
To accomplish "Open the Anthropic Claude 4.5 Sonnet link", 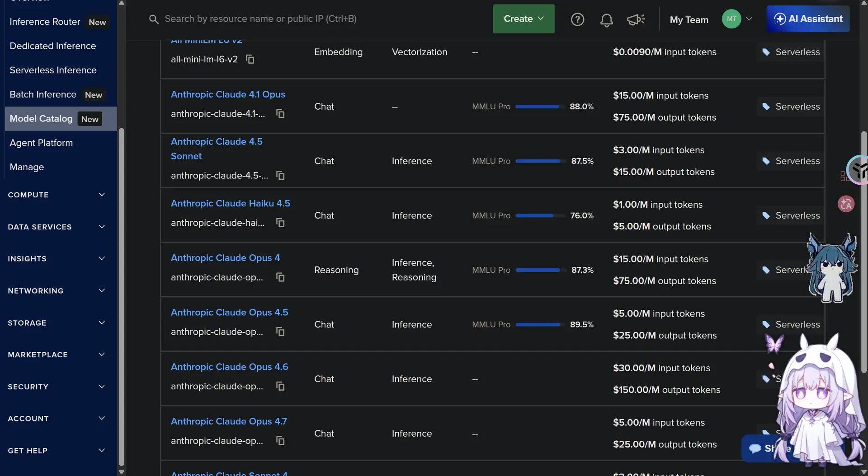I will tap(217, 149).
